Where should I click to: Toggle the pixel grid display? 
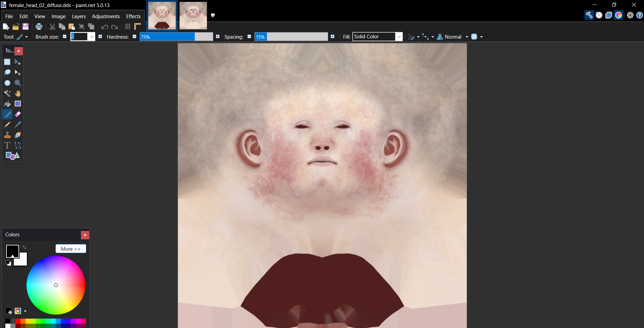coord(128,27)
